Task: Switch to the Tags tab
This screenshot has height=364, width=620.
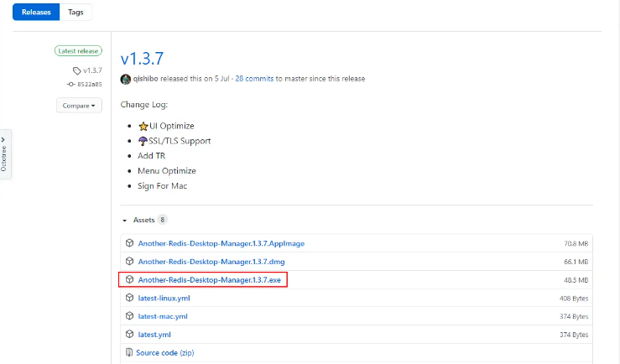Action: [76, 13]
